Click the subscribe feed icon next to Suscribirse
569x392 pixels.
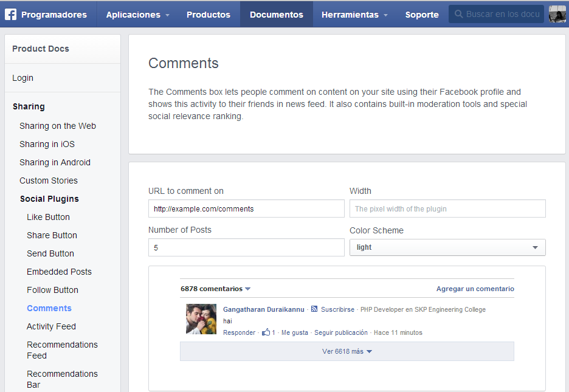pyautogui.click(x=314, y=309)
